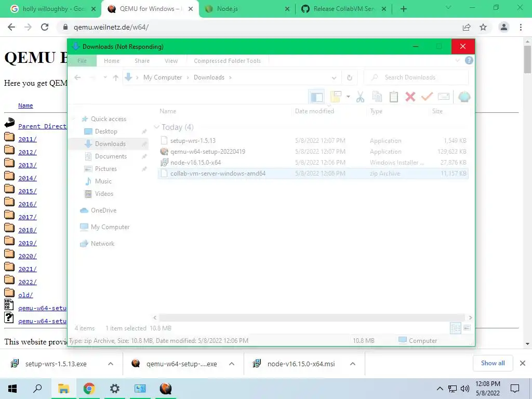Open the address bar history dropdown
532x399 pixels.
(334, 78)
